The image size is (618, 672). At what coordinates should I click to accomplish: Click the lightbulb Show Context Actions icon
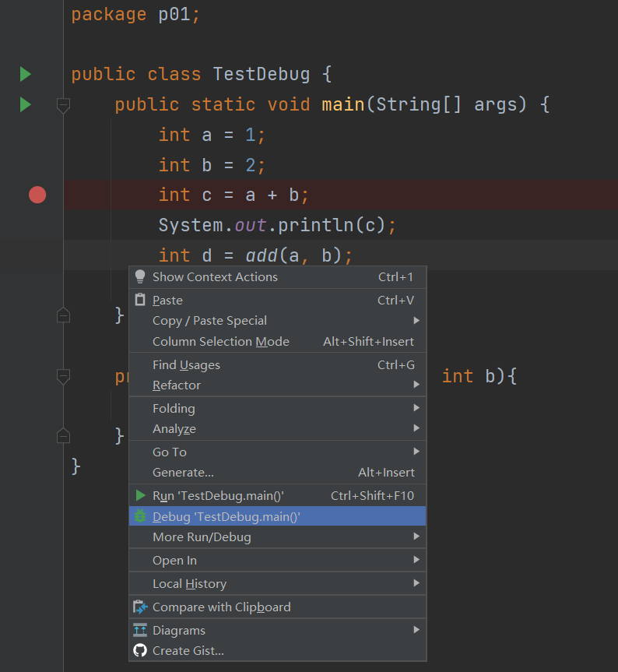[x=140, y=276]
